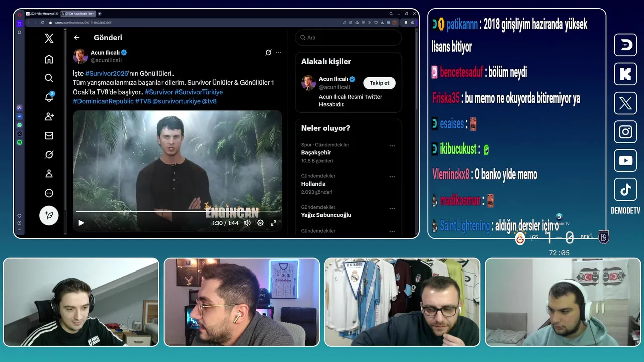Click the #TV8 hashtag in the post
The height and width of the screenshot is (362, 644).
click(143, 101)
